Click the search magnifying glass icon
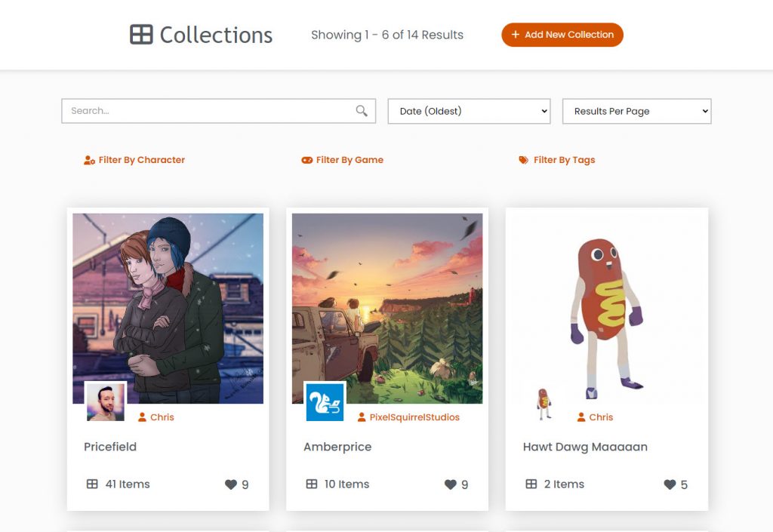773x532 pixels. [361, 110]
